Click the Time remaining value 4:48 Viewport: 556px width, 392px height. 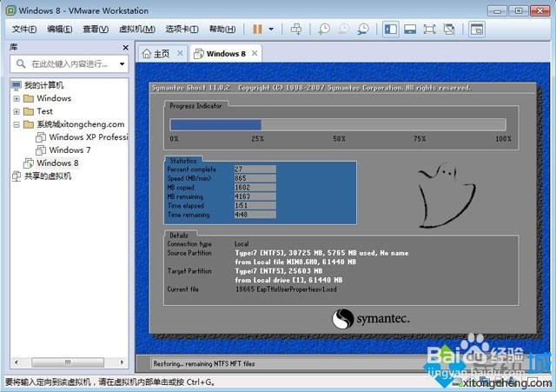pos(255,215)
